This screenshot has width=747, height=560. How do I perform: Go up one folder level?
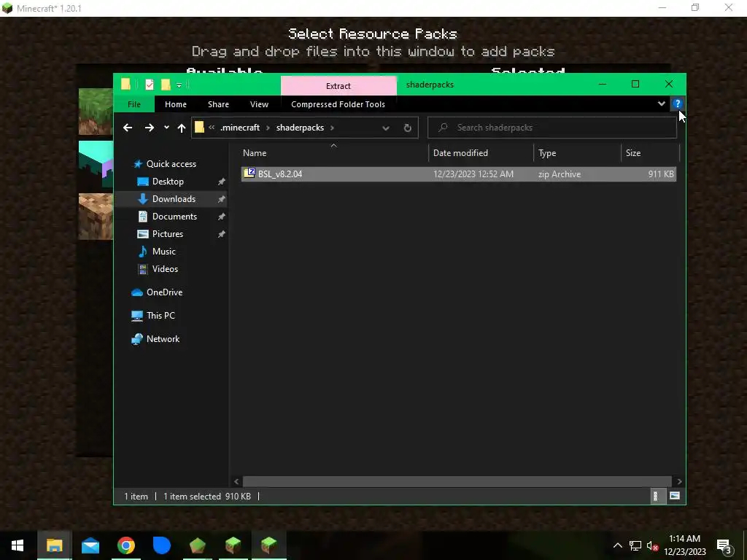tap(181, 128)
